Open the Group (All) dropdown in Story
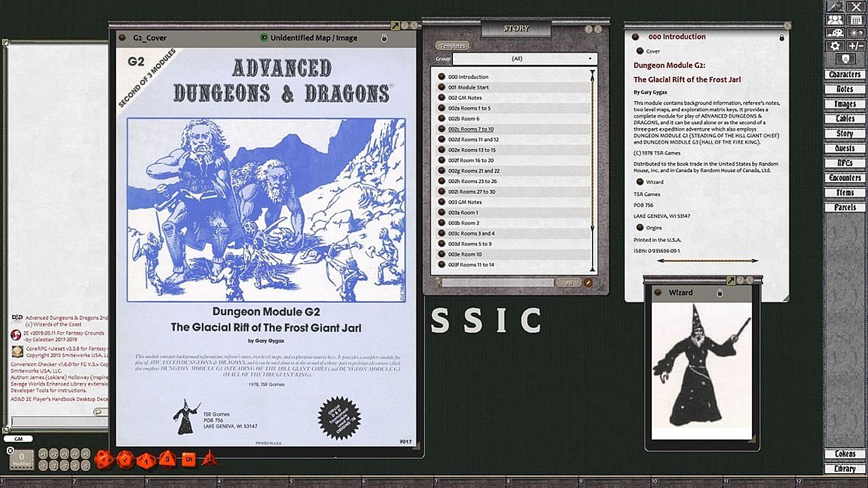The width and height of the screenshot is (868, 488). 526,59
